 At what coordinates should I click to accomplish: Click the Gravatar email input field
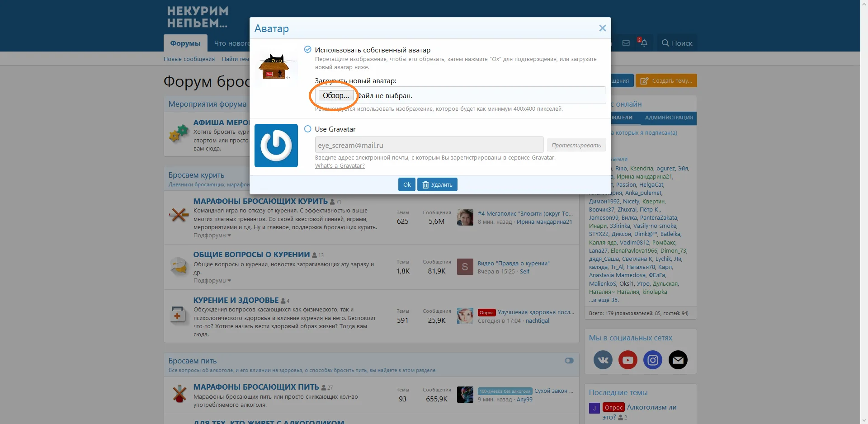coord(429,145)
